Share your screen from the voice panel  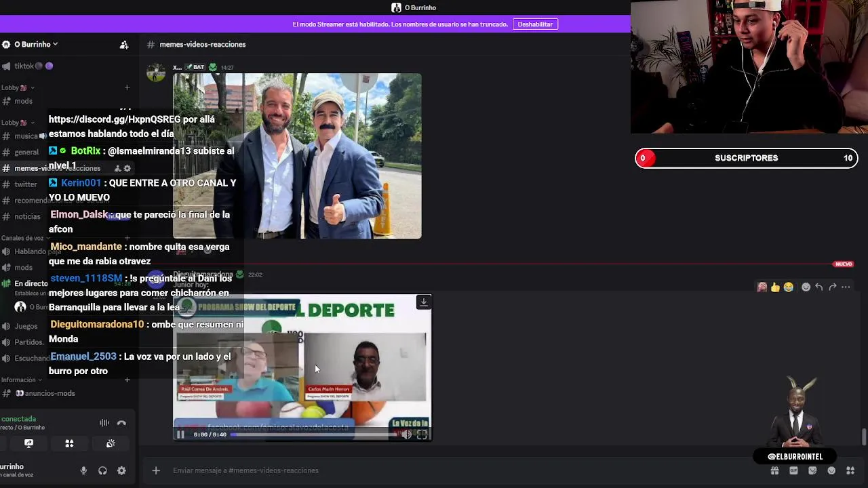(x=28, y=443)
